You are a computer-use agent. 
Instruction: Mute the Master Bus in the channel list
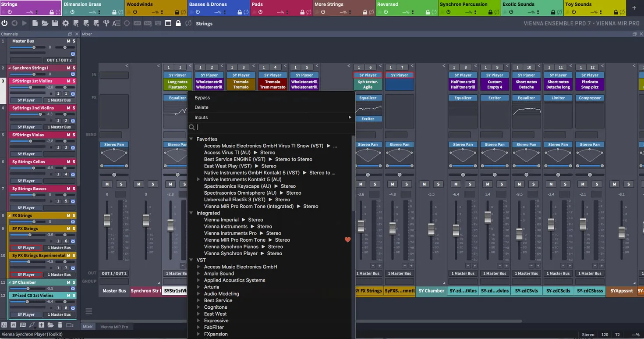(68, 41)
